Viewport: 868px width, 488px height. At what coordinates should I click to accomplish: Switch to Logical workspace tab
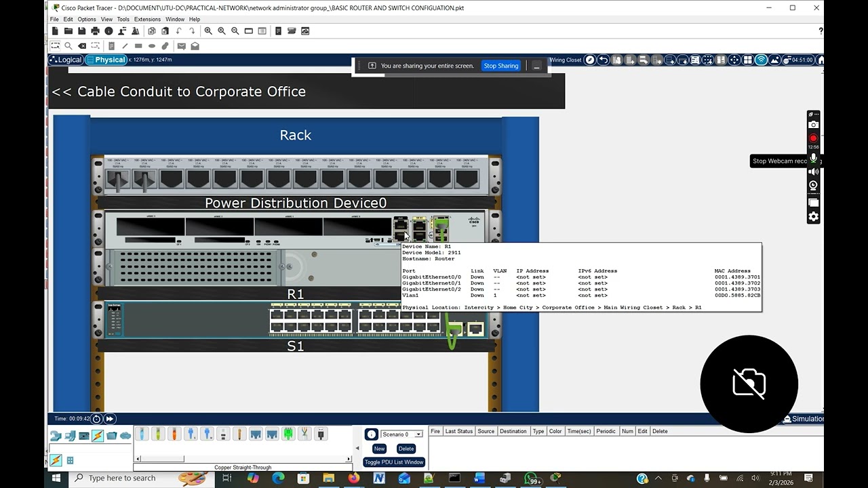pos(66,60)
